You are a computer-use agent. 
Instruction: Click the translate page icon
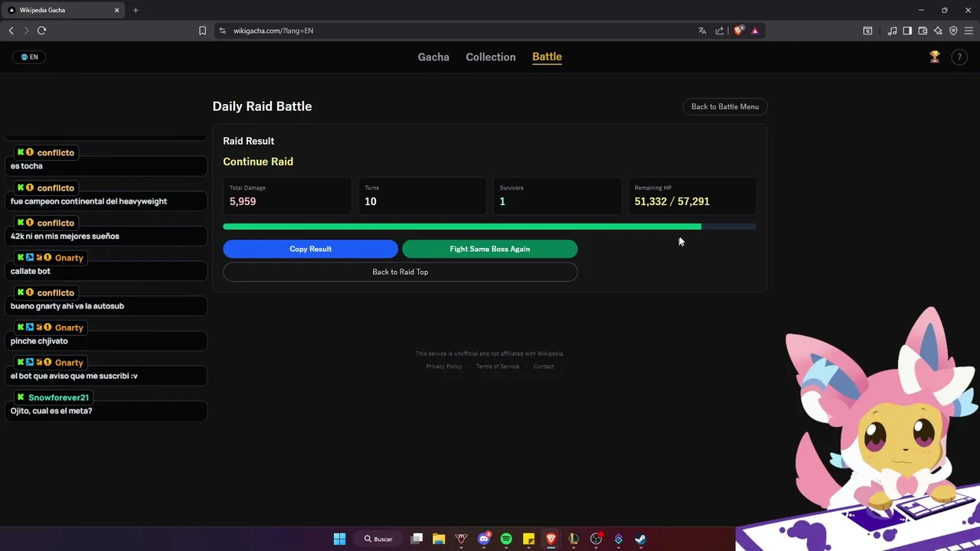(702, 31)
